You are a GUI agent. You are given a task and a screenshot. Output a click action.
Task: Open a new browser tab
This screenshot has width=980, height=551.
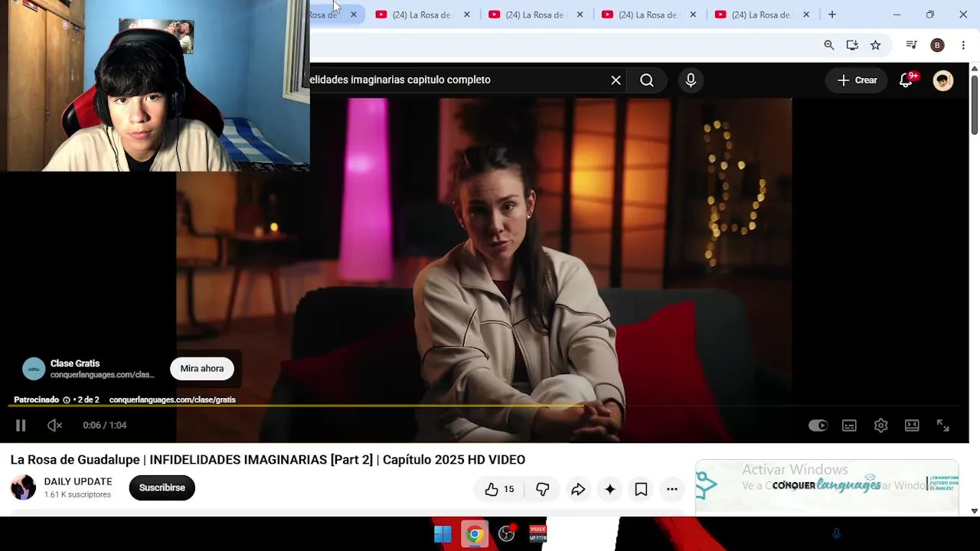pyautogui.click(x=832, y=15)
